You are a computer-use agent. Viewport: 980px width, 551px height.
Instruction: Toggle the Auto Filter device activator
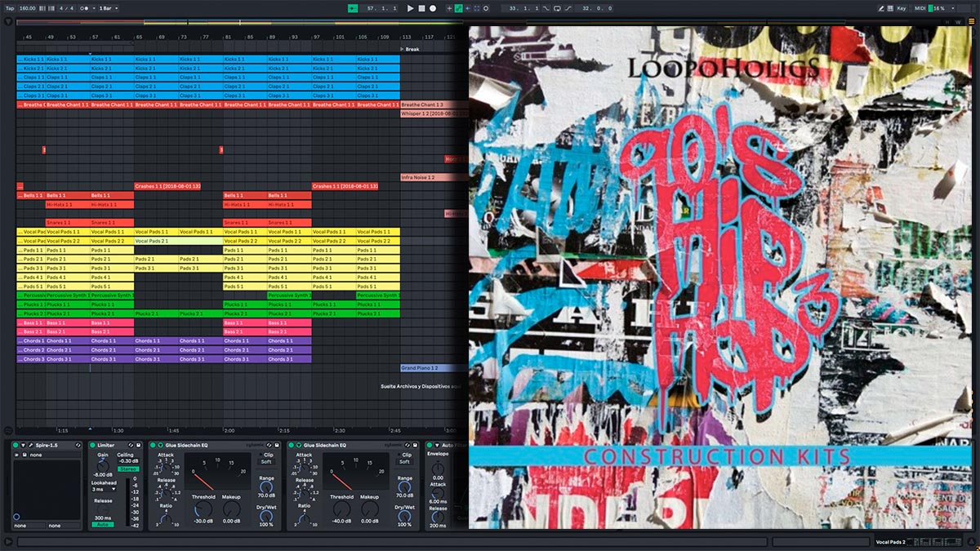pos(429,445)
